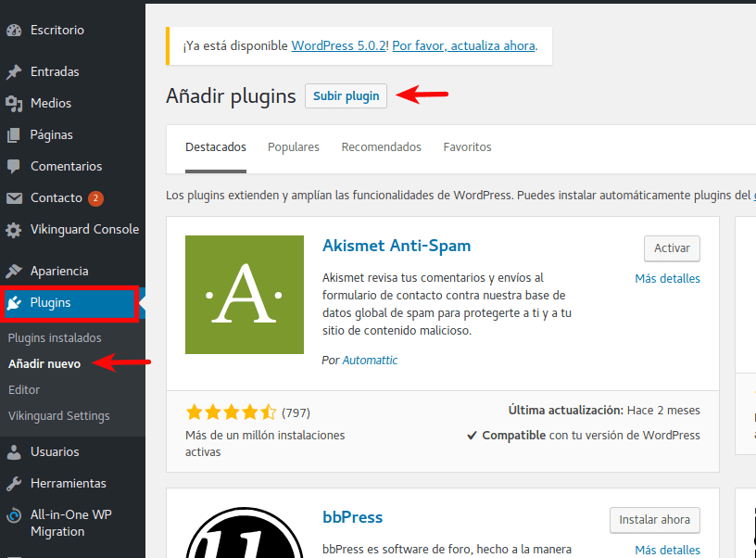
Task: Switch to the Destacados tab
Action: pyautogui.click(x=216, y=147)
